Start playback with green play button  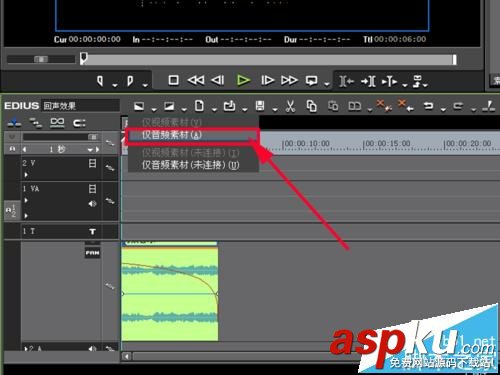243,80
